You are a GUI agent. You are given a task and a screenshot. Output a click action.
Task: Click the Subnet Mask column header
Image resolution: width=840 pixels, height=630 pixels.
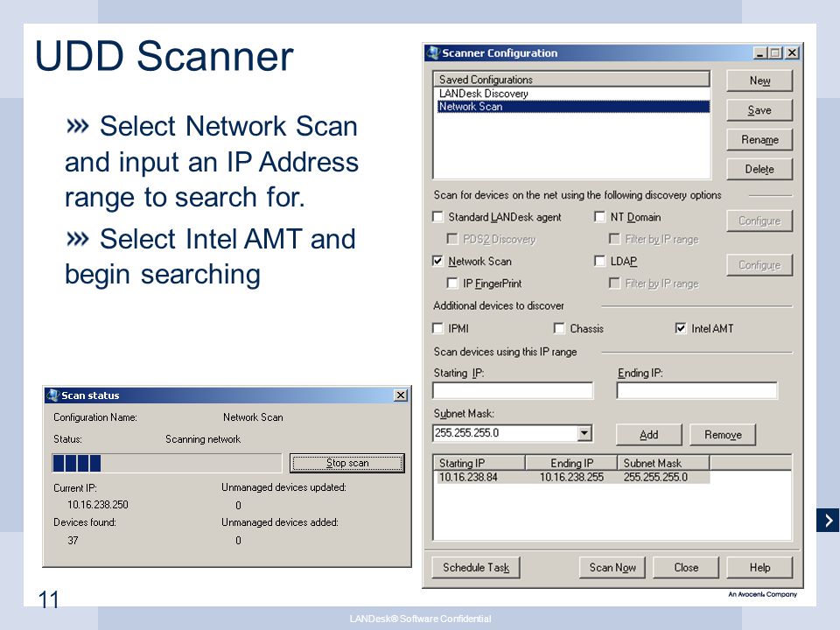pyautogui.click(x=664, y=463)
